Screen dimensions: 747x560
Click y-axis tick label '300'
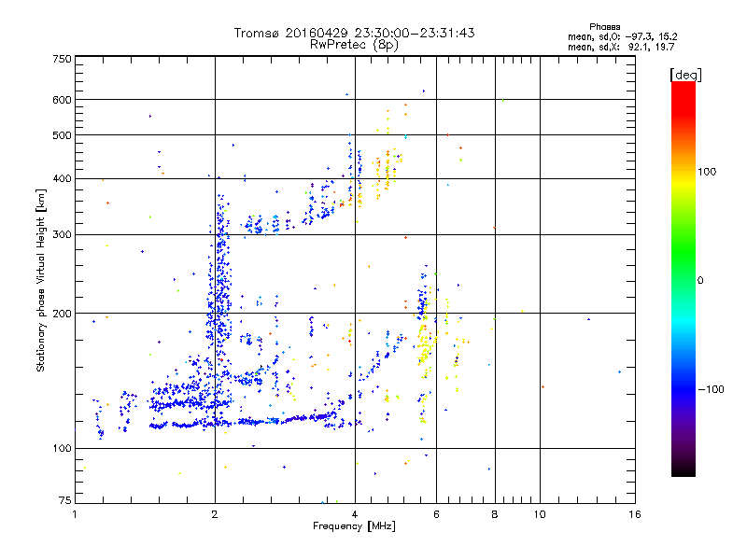tap(63, 235)
